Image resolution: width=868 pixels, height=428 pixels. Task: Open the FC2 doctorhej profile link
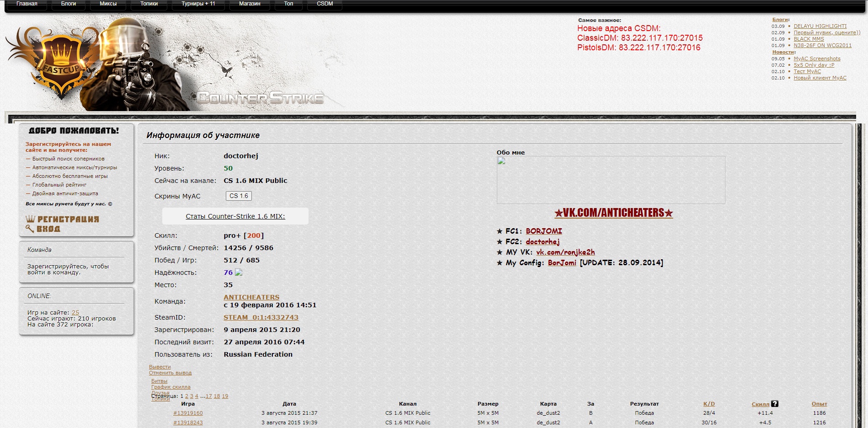click(543, 241)
